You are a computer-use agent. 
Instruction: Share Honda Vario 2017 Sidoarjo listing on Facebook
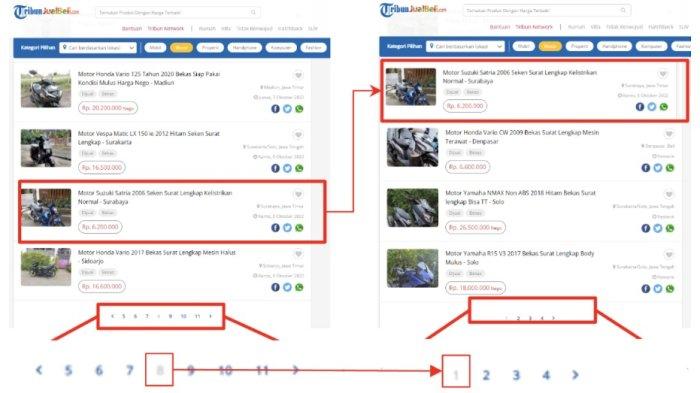click(x=275, y=287)
